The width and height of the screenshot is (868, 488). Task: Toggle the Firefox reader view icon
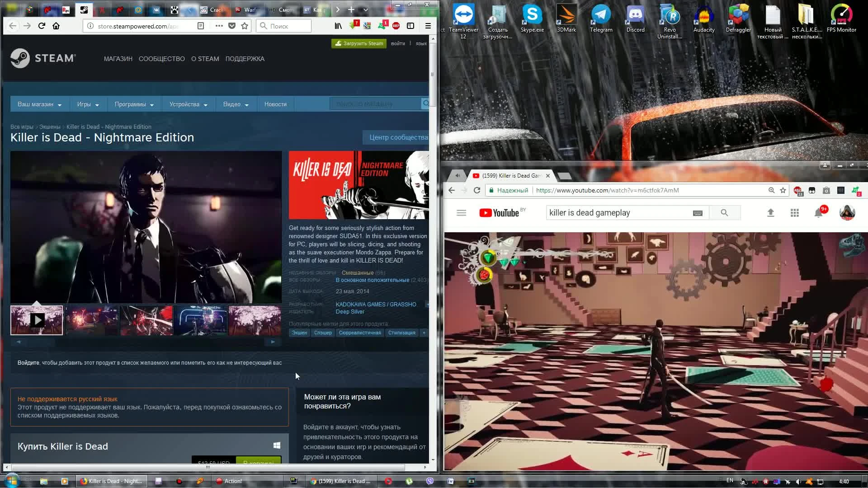tap(201, 26)
